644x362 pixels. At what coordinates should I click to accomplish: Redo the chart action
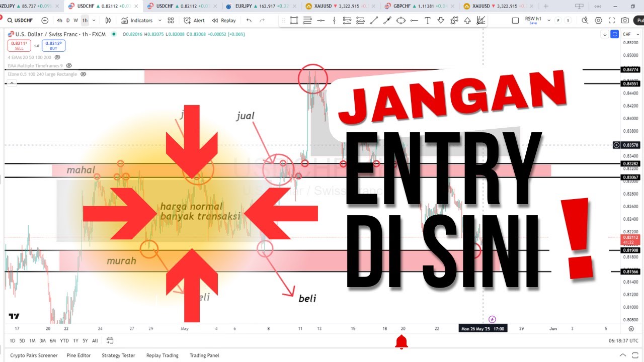[x=262, y=21]
